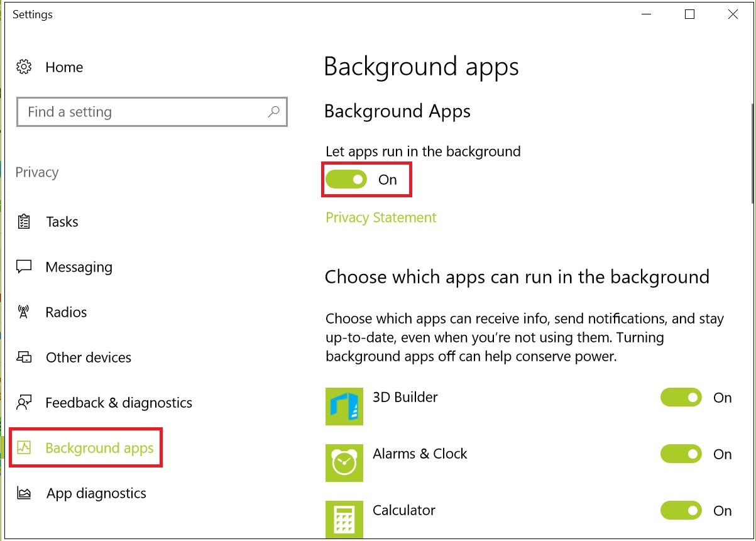This screenshot has height=541, width=756.
Task: Open Messaging privacy settings
Action: (79, 267)
